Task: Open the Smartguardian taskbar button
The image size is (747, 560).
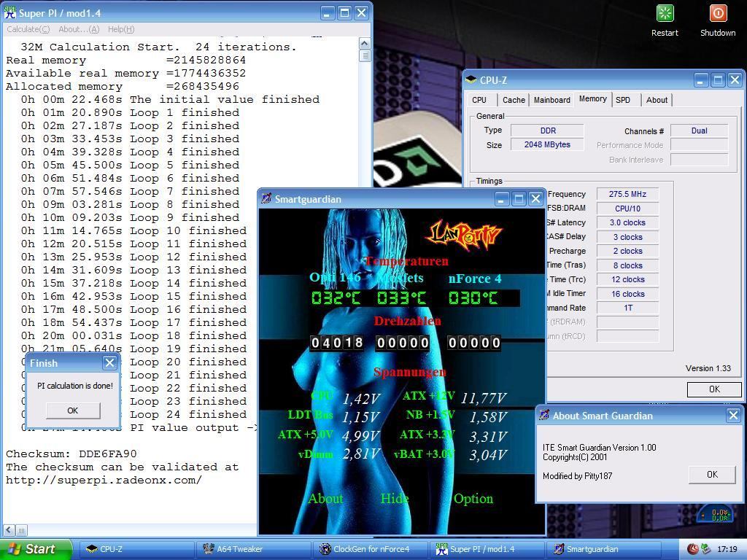Action: 605,549
